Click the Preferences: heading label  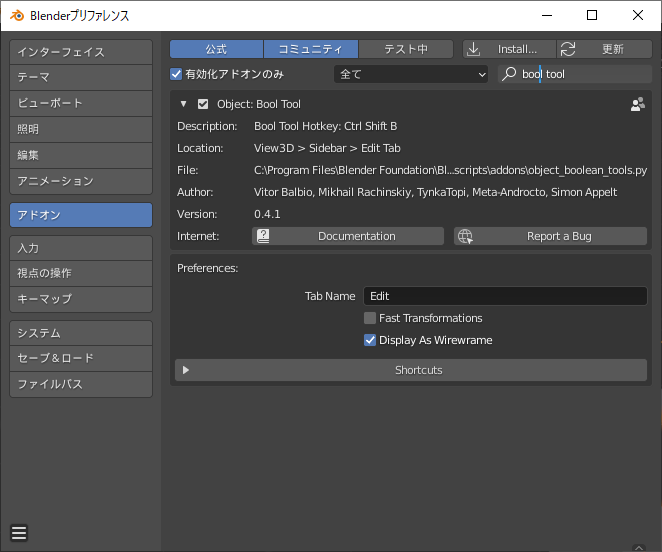[207, 268]
